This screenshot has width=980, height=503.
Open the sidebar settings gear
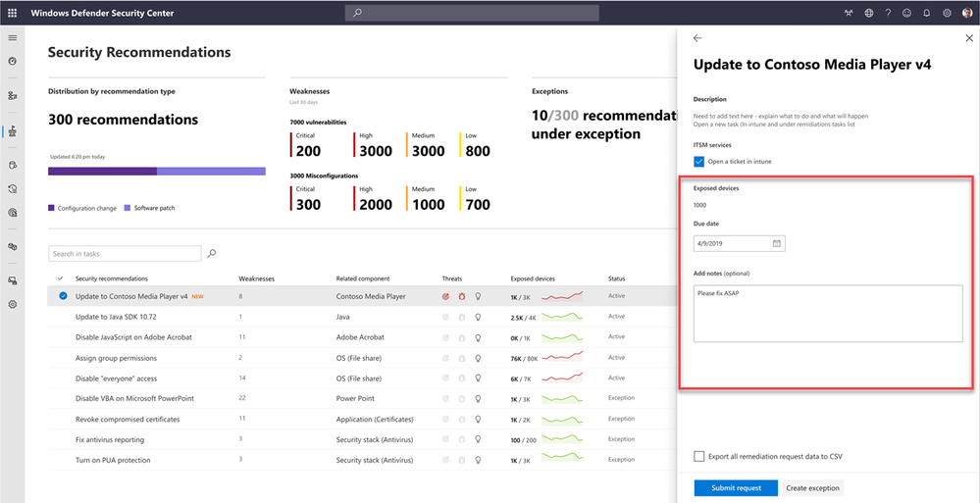click(13, 304)
